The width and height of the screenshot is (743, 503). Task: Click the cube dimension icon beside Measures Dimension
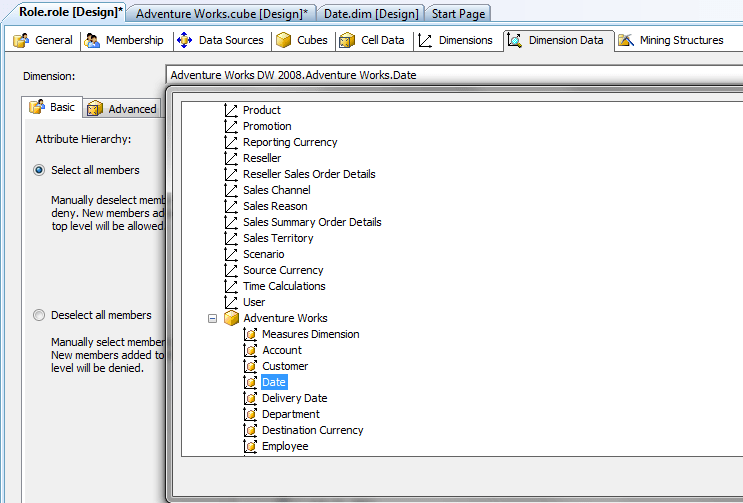[x=250, y=334]
